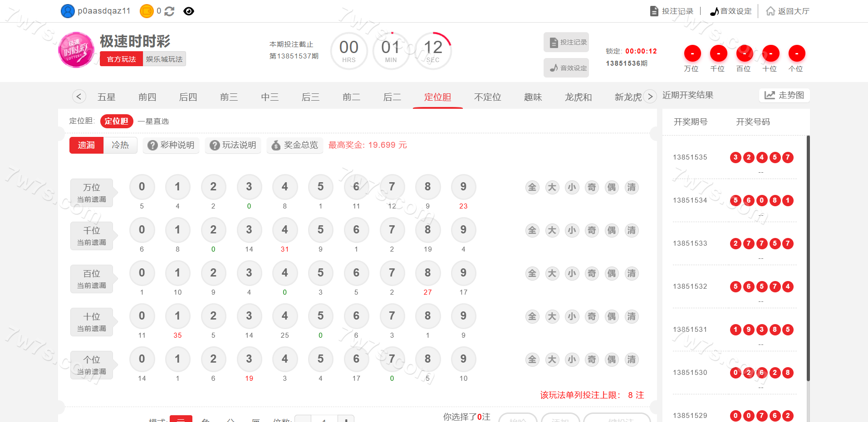Click the 极速时时彩 lottery logo
Viewport: 868px width, 422px height.
[76, 50]
